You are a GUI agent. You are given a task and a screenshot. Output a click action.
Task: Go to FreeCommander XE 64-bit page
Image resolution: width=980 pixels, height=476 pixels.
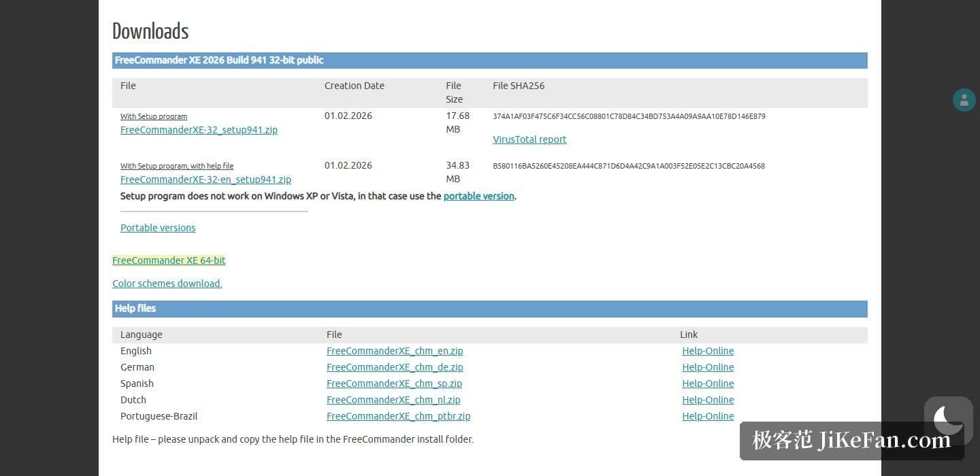tap(169, 260)
